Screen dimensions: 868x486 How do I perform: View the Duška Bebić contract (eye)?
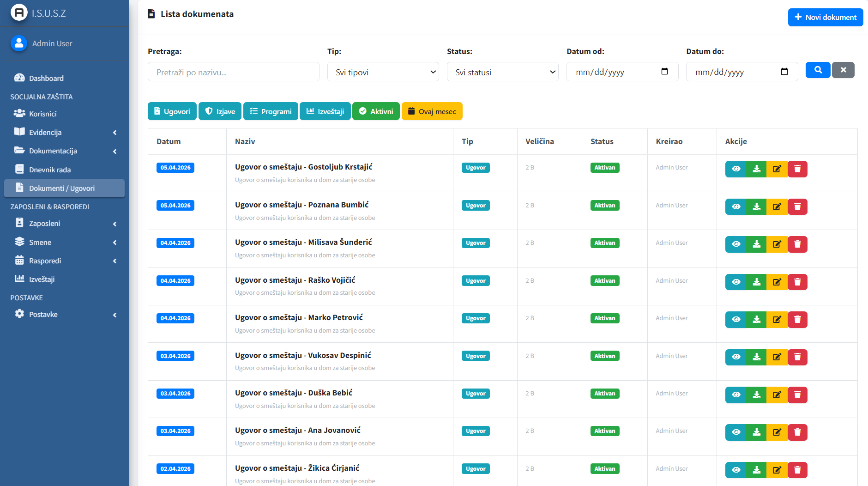pyautogui.click(x=736, y=395)
